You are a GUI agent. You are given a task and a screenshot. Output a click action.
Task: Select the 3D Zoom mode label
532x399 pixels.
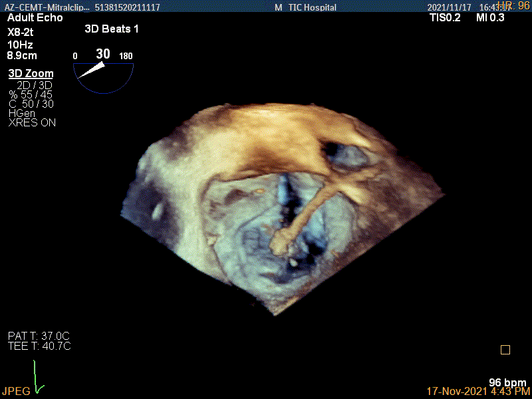31,74
